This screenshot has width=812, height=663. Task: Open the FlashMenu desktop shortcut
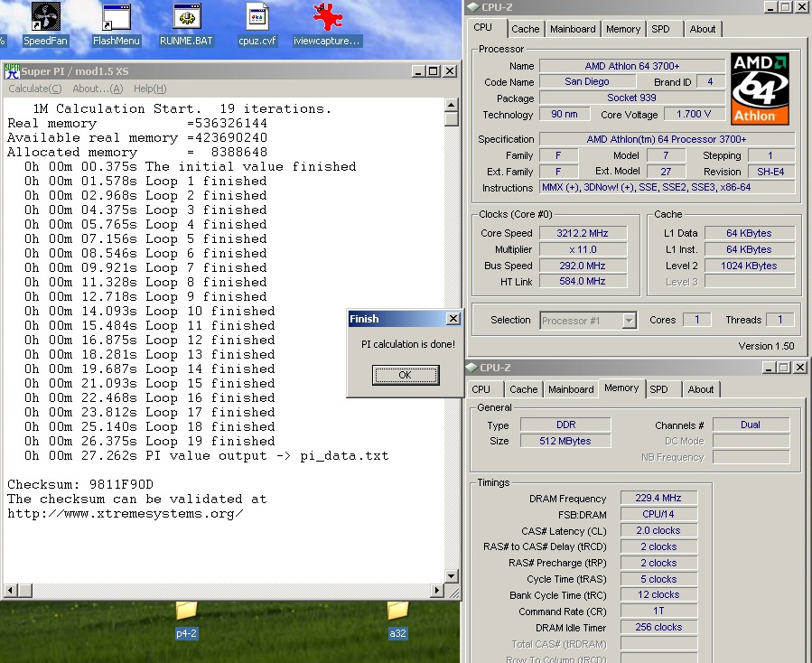[x=117, y=17]
